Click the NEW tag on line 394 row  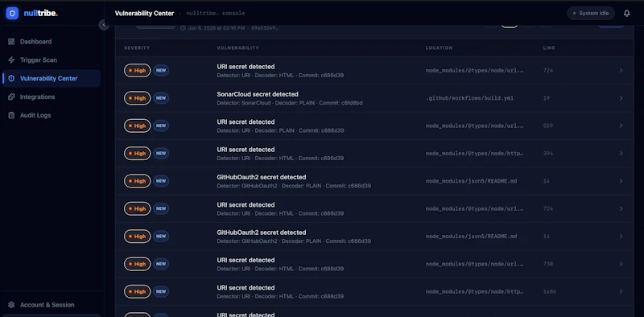(x=161, y=153)
